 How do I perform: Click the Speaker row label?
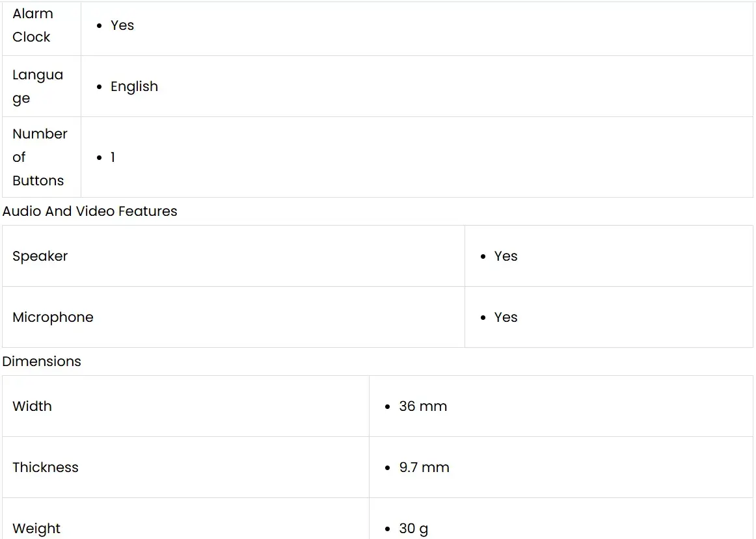pos(40,256)
